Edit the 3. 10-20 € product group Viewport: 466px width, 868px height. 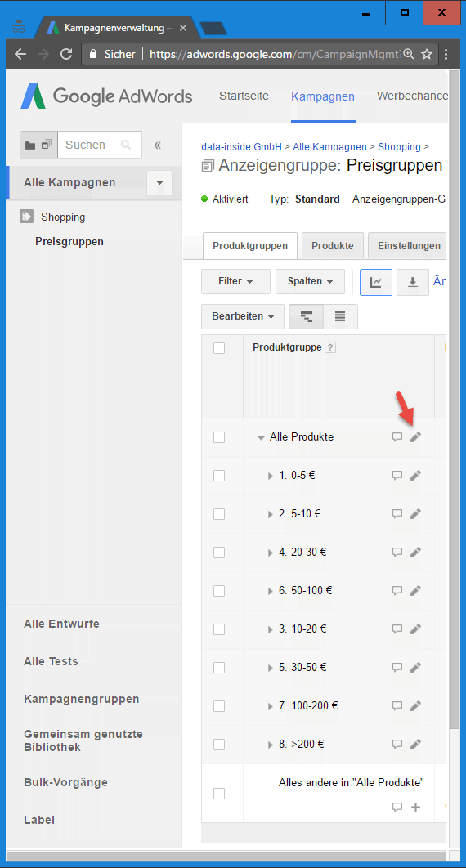(x=415, y=629)
